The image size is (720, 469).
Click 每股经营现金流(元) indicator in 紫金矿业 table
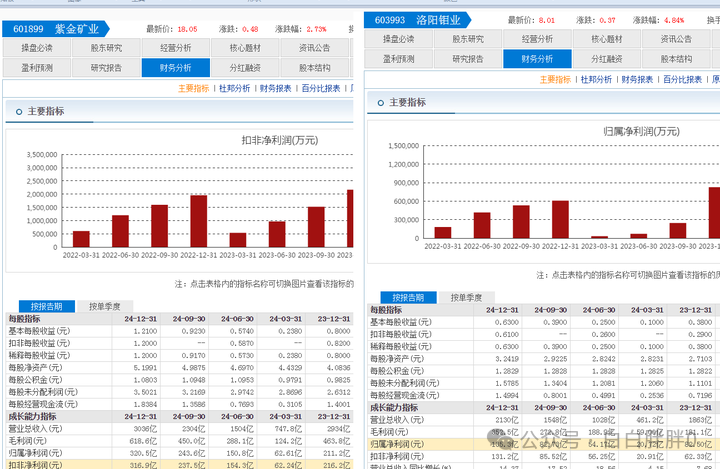(x=43, y=404)
